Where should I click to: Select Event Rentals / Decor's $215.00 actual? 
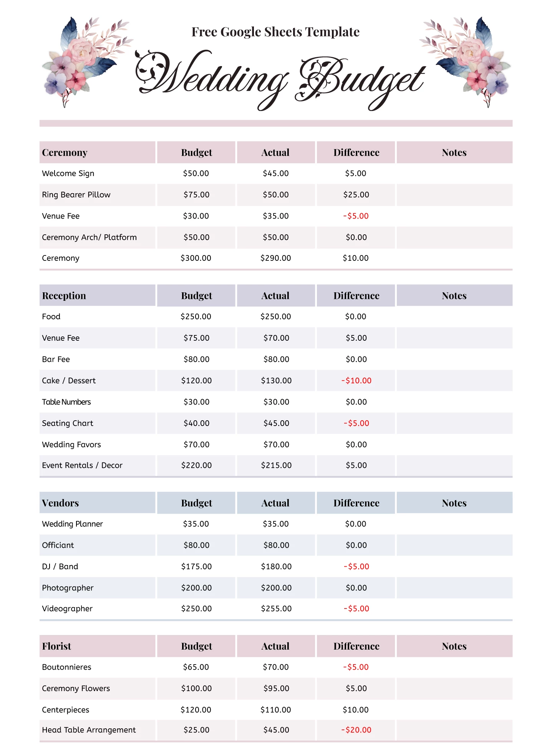click(x=276, y=465)
